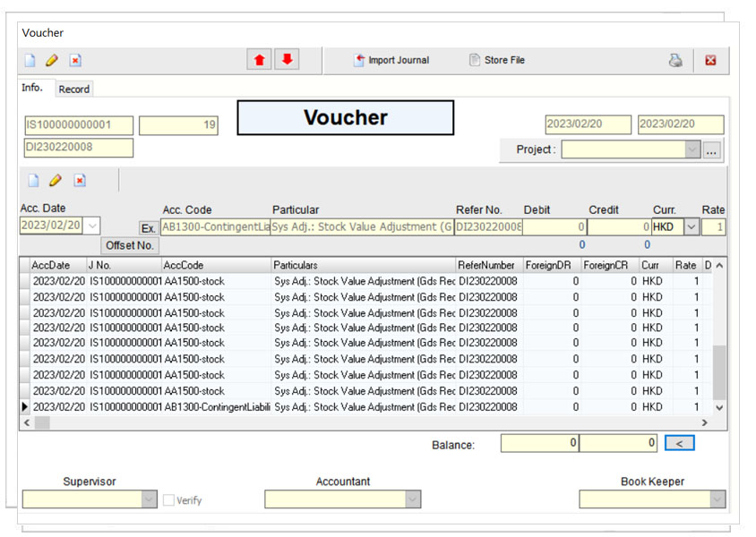This screenshot has width=756, height=537.
Task: Open the Supervisor dropdown
Action: coord(150,499)
